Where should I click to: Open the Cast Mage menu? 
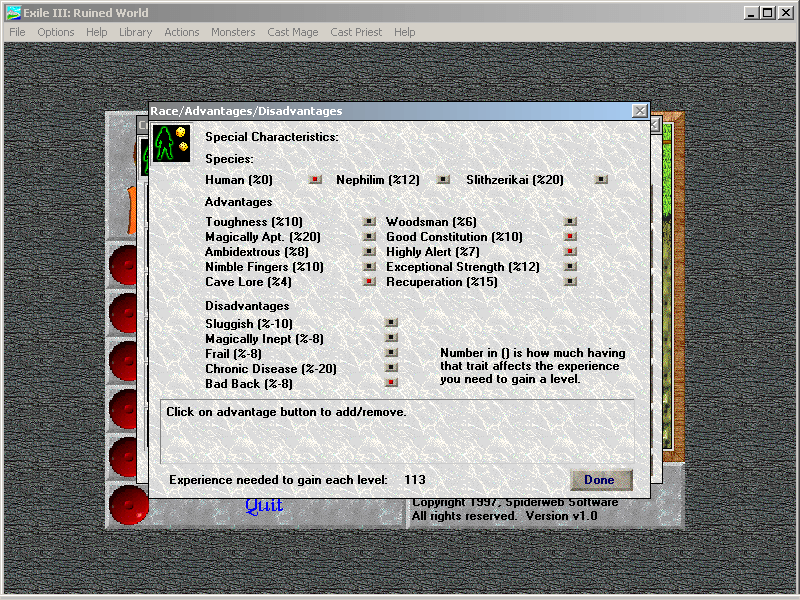click(293, 32)
